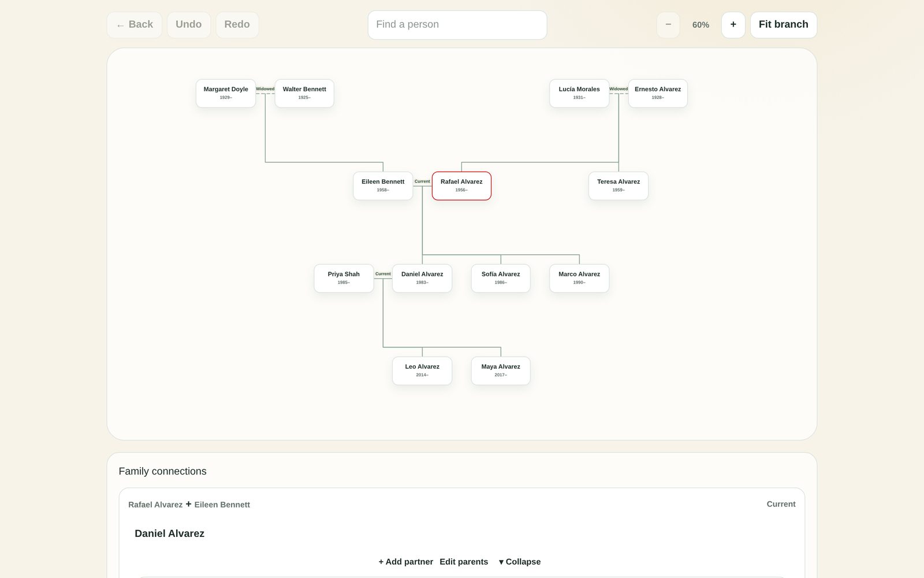Image resolution: width=924 pixels, height=578 pixels.
Task: Click the Current label between Priya and Daniel
Action: coord(383,274)
